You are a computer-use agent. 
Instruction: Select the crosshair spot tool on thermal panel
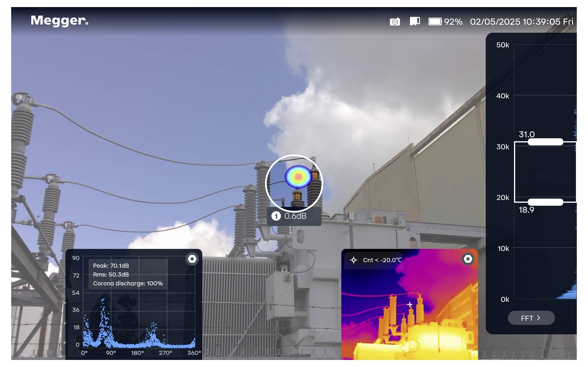[x=353, y=259]
